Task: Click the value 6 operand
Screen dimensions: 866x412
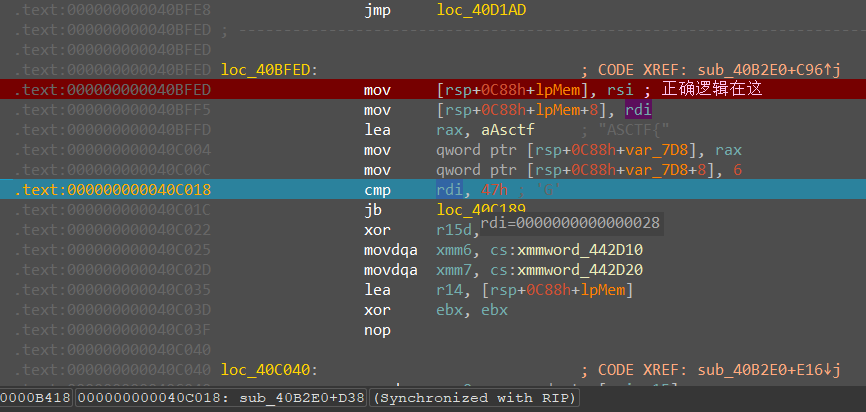Action: point(737,170)
